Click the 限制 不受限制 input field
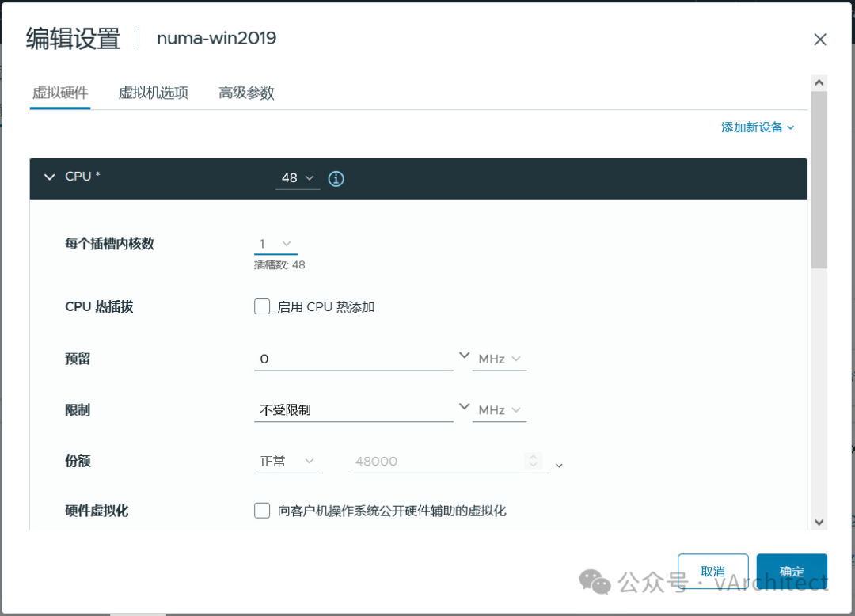The height and width of the screenshot is (616, 855). coord(353,410)
